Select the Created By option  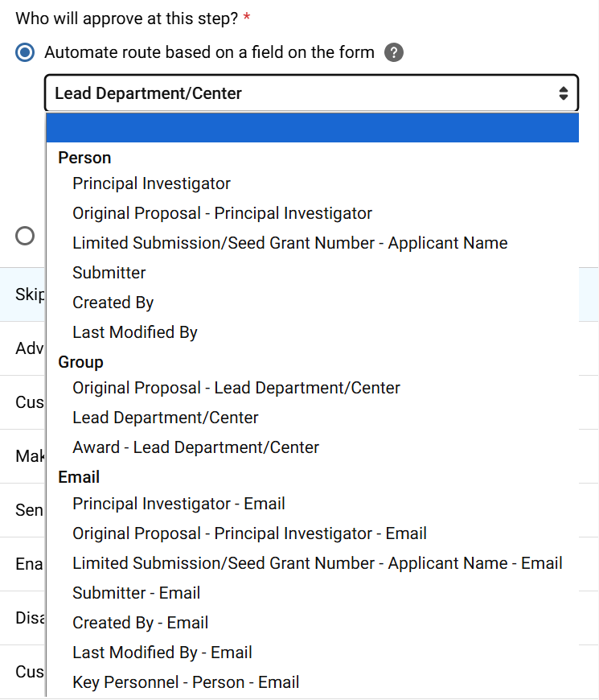[x=113, y=303]
